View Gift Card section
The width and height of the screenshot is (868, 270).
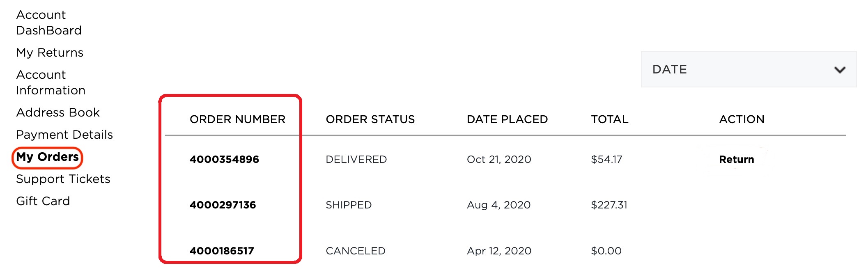tap(43, 201)
